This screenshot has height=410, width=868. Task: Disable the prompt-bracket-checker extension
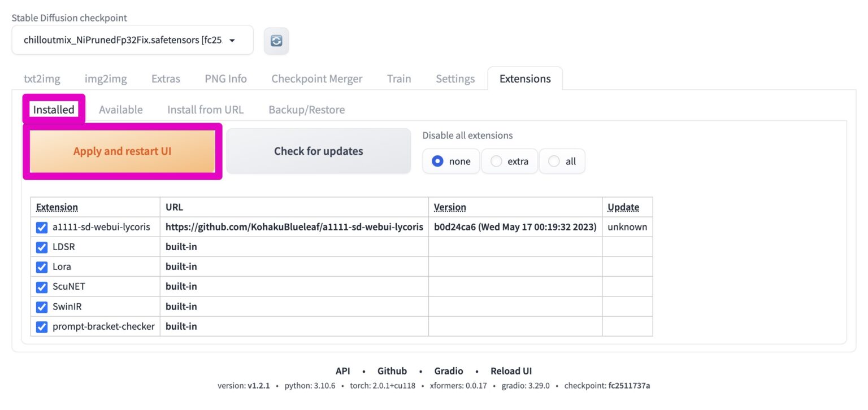pyautogui.click(x=41, y=326)
